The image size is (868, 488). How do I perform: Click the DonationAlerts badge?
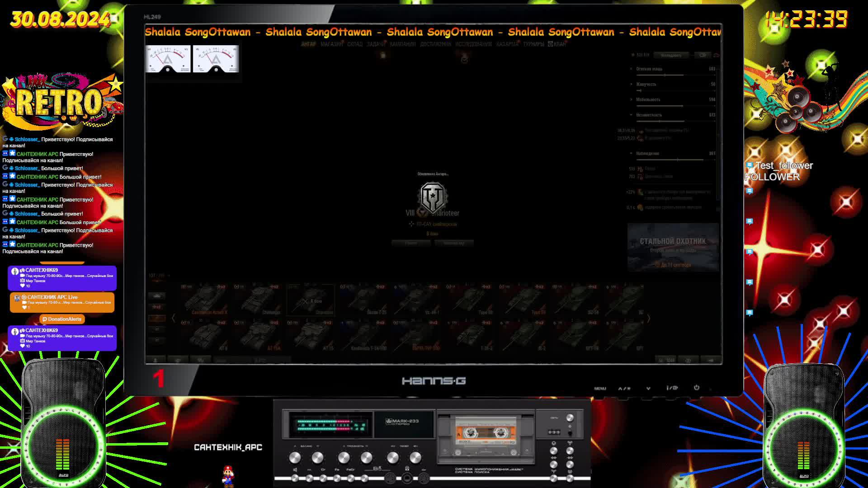tap(62, 319)
